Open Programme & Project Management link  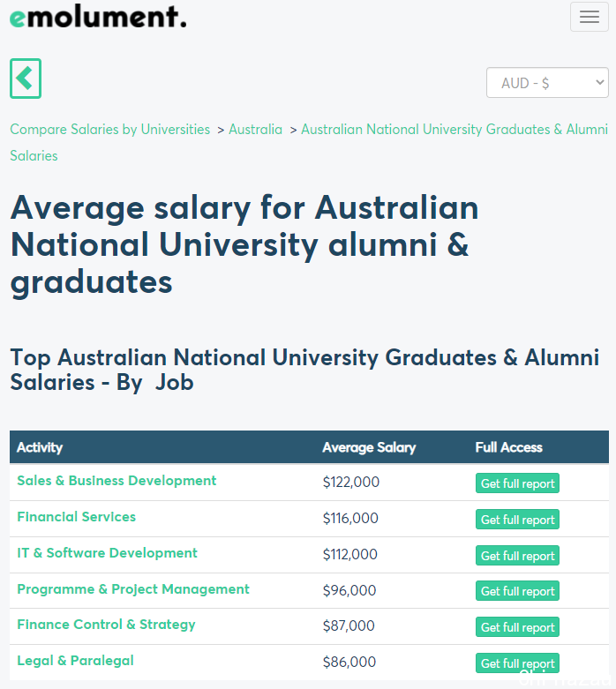coord(133,589)
